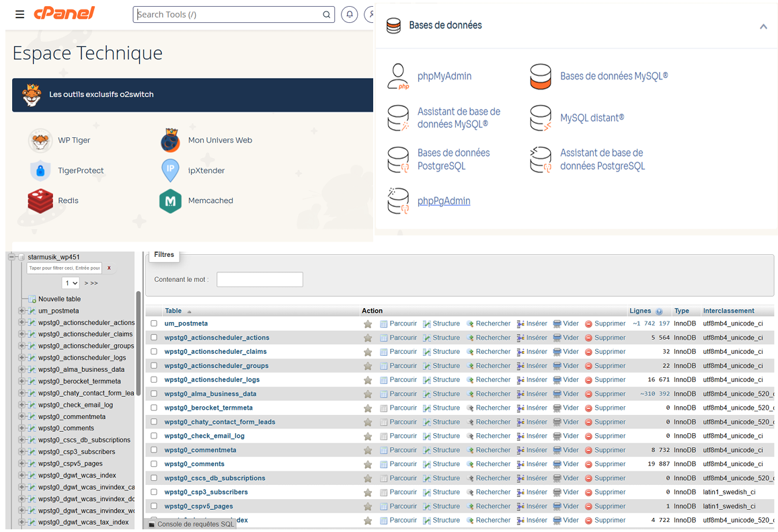The height and width of the screenshot is (532, 778).
Task: Click the phpMyAdmin elephant icon
Action: tap(399, 76)
